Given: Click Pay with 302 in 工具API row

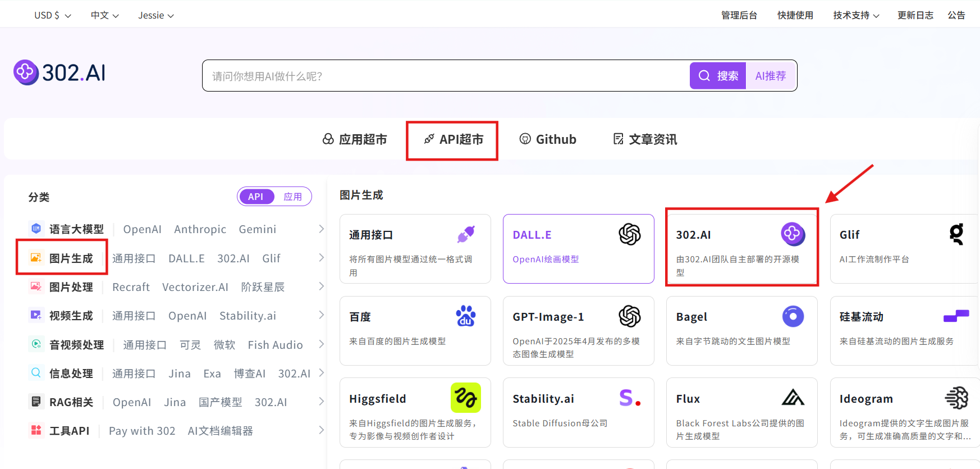Looking at the screenshot, I should 142,431.
